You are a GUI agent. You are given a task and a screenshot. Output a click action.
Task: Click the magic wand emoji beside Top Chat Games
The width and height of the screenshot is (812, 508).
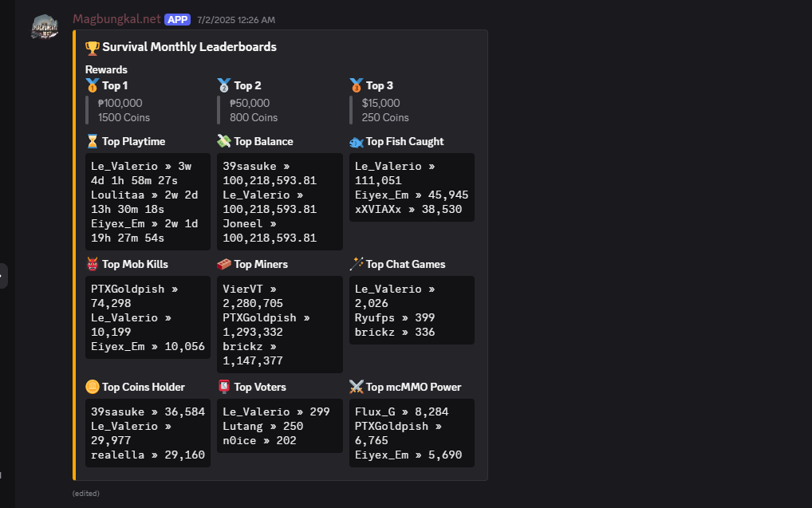[357, 264]
